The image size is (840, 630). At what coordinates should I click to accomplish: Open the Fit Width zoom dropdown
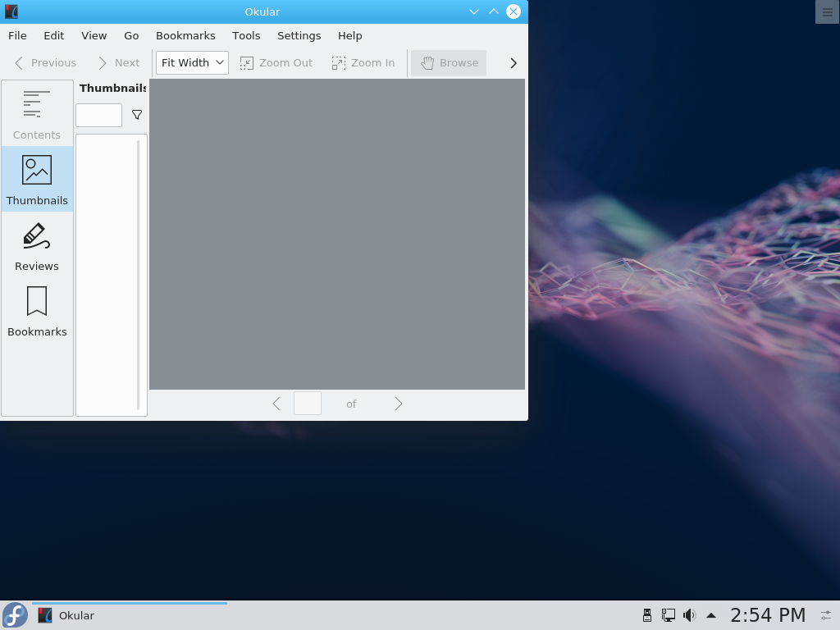[x=192, y=62]
